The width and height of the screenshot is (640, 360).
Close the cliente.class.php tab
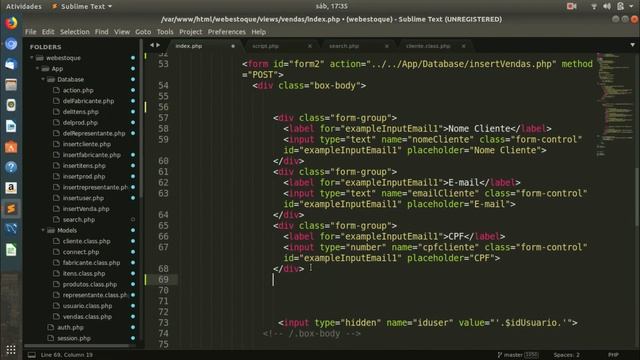[464, 46]
